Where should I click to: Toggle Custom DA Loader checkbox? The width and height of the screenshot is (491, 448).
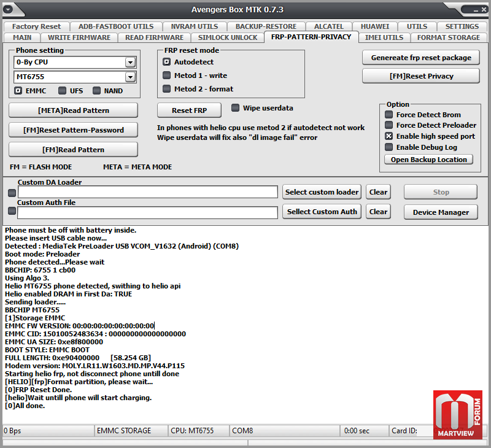(12, 193)
